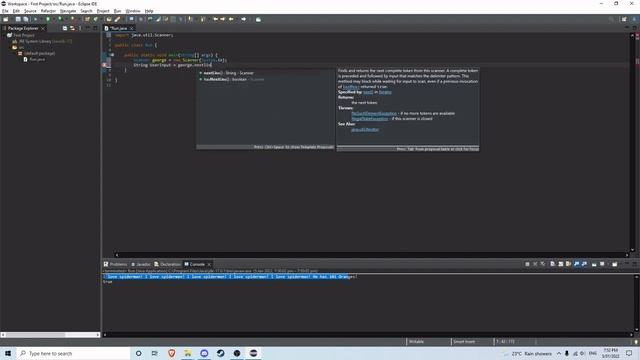This screenshot has height=360, width=640.
Task: Open the Help menu
Action: pyautogui.click(x=149, y=11)
